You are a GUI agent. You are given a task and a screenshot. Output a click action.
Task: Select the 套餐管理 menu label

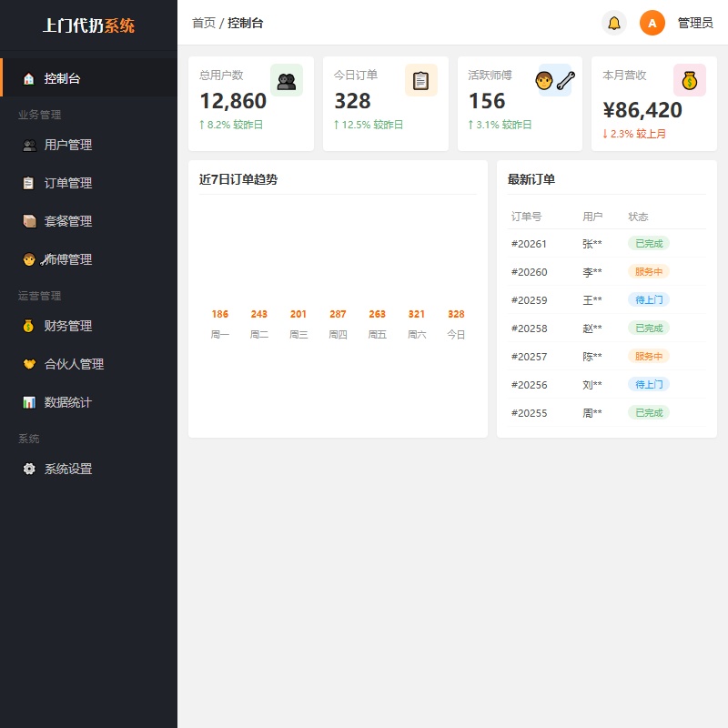pos(67,221)
